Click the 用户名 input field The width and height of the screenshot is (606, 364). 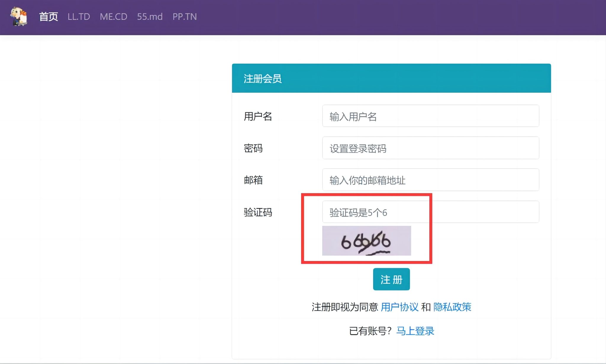pos(431,116)
